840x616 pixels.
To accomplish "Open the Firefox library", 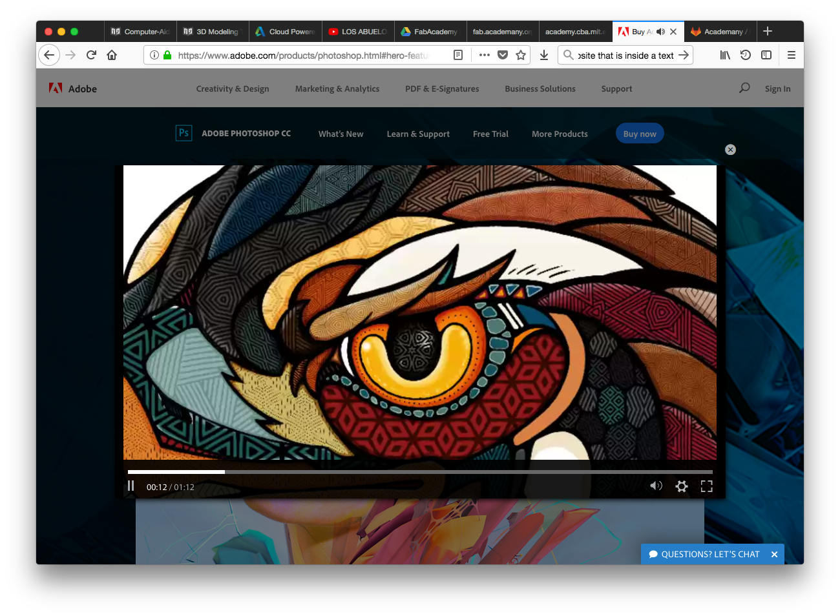I will tap(725, 56).
